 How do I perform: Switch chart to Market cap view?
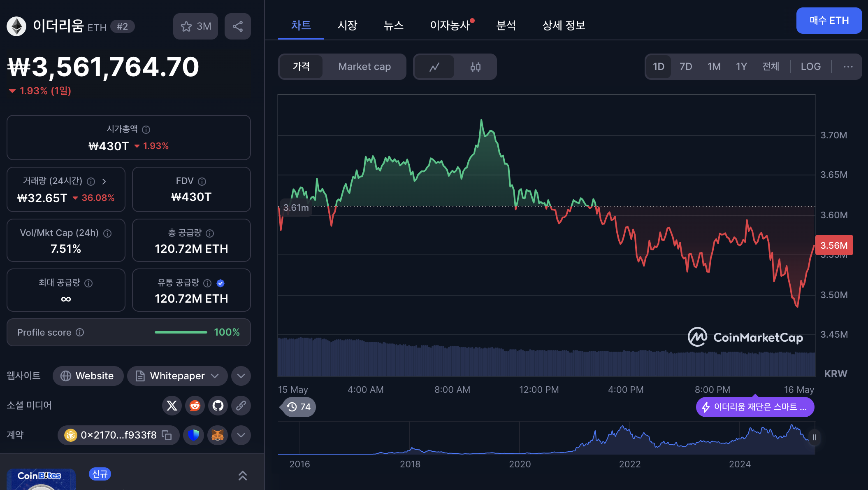click(x=364, y=67)
